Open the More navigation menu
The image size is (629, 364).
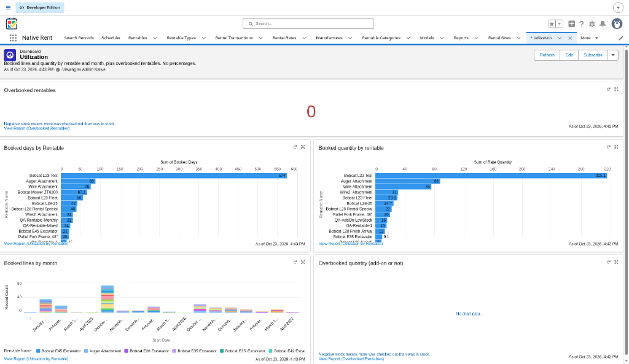[589, 38]
